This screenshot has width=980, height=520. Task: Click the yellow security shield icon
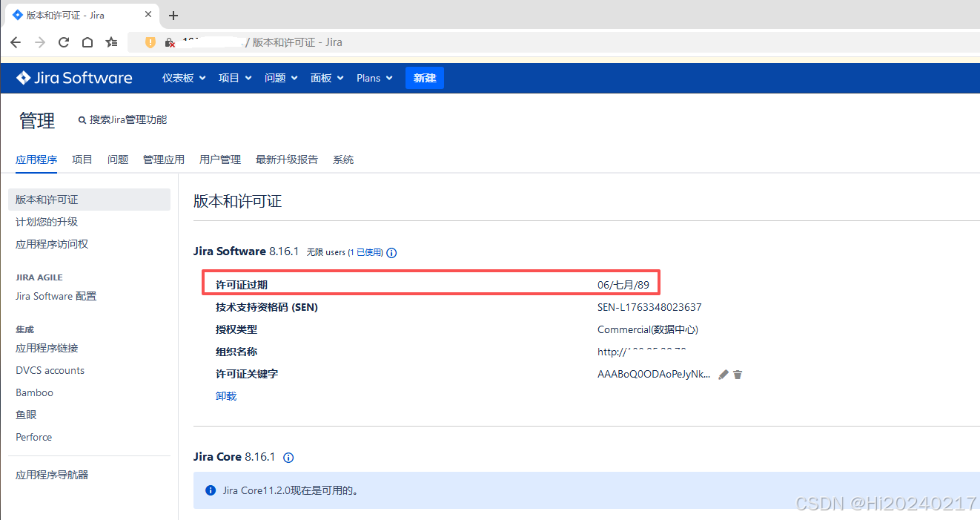point(150,42)
